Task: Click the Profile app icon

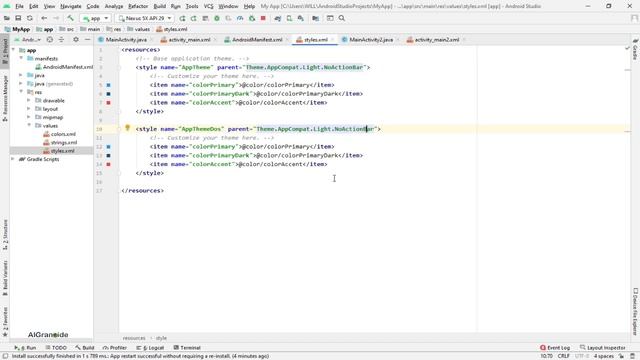Action: click(240, 18)
